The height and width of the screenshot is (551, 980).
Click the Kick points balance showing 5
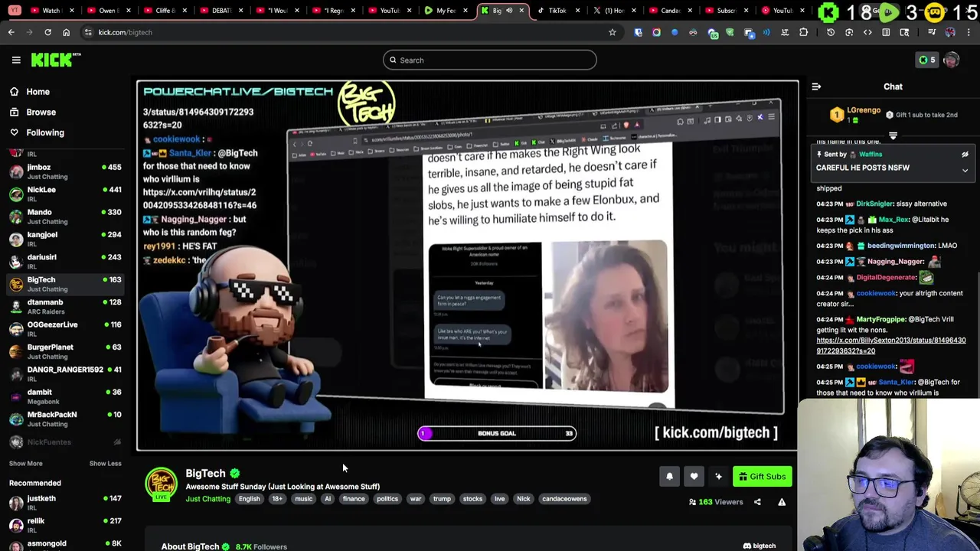[x=926, y=60]
